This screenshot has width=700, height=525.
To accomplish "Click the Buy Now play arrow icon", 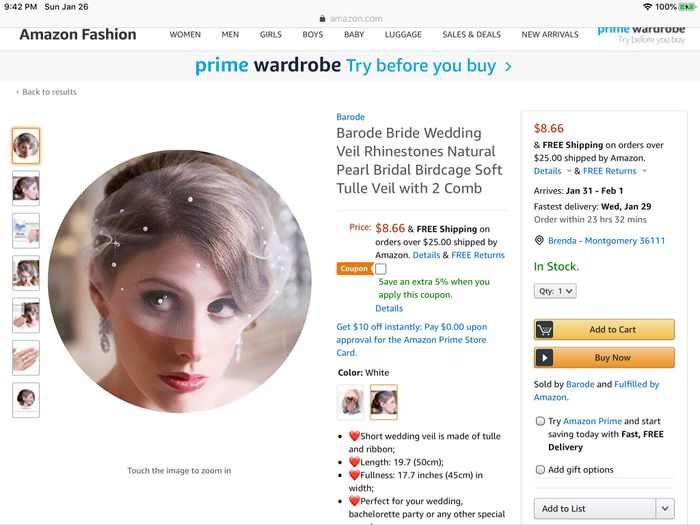I will 545,357.
